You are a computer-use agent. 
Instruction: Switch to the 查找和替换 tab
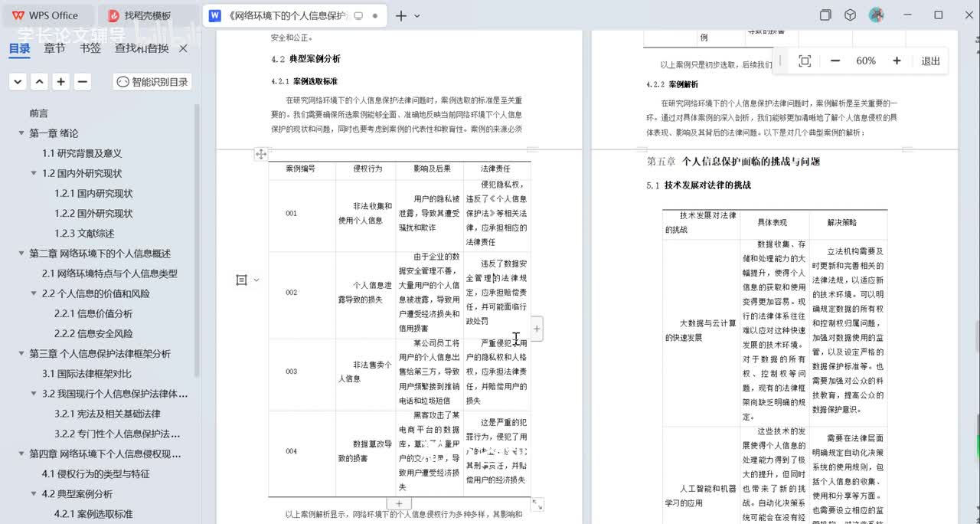pos(142,49)
